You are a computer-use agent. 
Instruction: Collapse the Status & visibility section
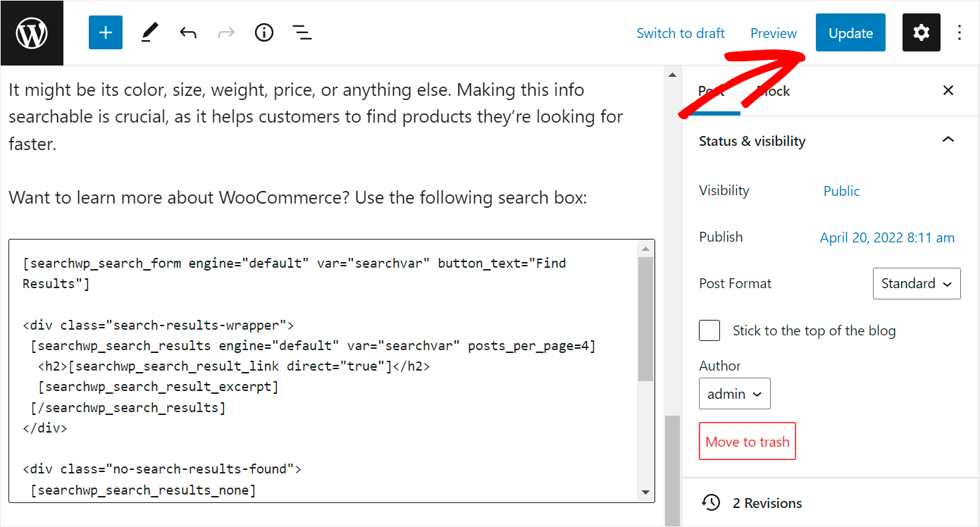coord(948,140)
